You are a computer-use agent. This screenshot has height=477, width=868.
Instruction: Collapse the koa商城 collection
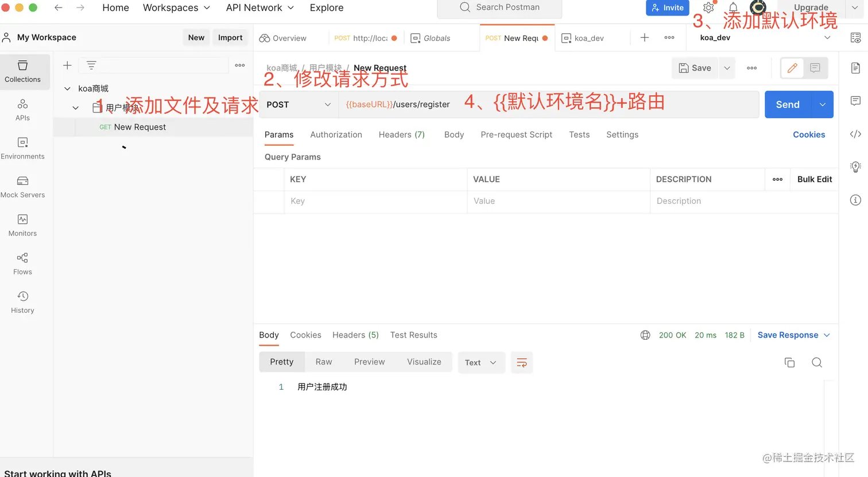[67, 88]
